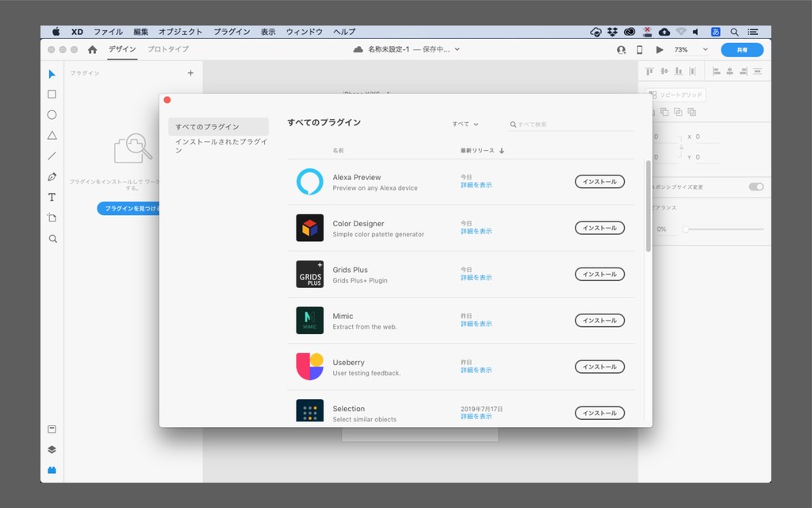Expand document title 名称未設定-1 chevron
Viewport: 812px width, 508px height.
pos(458,49)
